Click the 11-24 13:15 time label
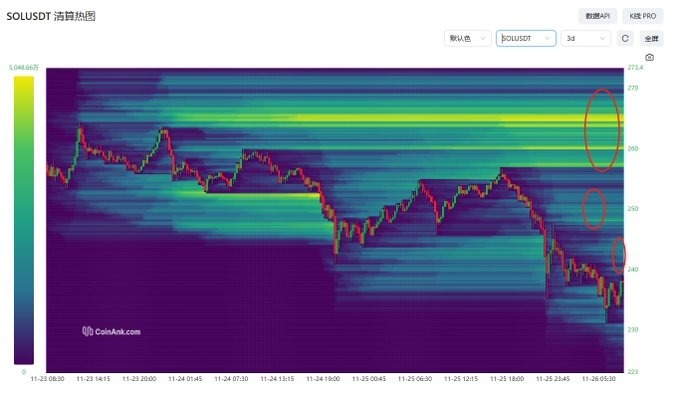The height and width of the screenshot is (394, 679). coord(277,379)
